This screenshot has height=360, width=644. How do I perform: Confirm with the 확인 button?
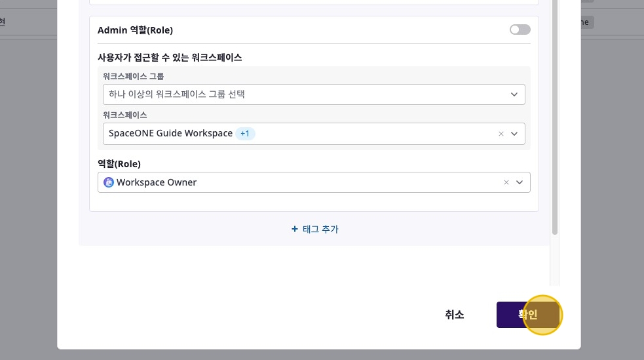[528, 315]
